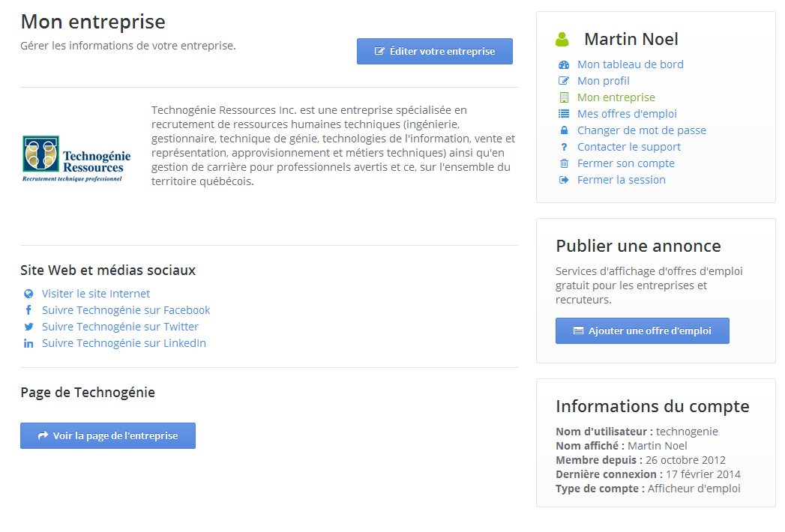
Task: Click the edit icon beside Mon profil
Action: point(564,81)
